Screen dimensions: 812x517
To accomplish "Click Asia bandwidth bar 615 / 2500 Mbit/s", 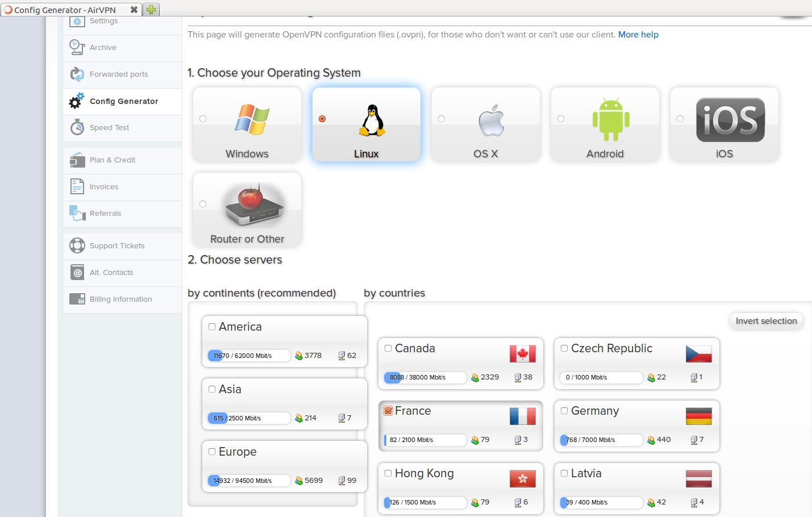I will click(x=249, y=418).
